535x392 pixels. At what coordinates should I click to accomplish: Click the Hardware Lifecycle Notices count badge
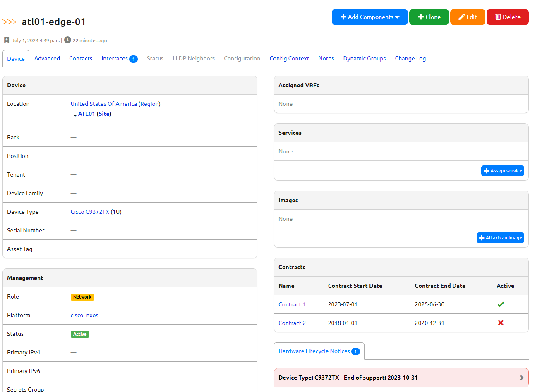pyautogui.click(x=355, y=351)
